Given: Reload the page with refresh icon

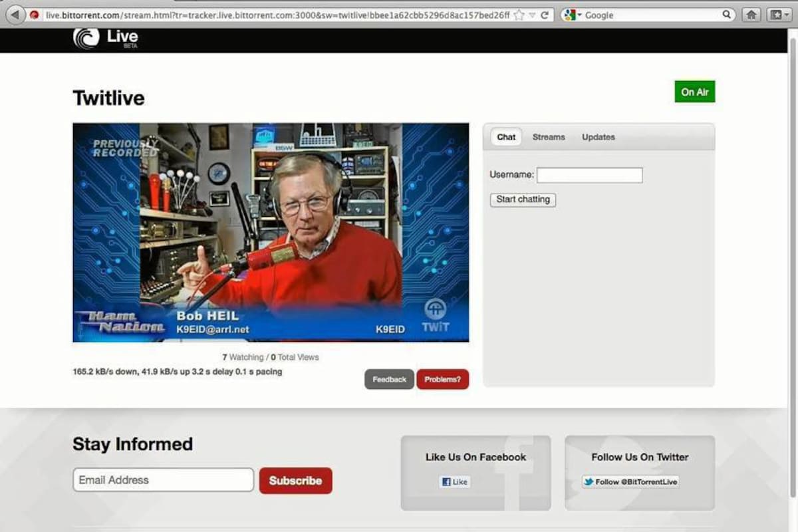Looking at the screenshot, I should [545, 15].
